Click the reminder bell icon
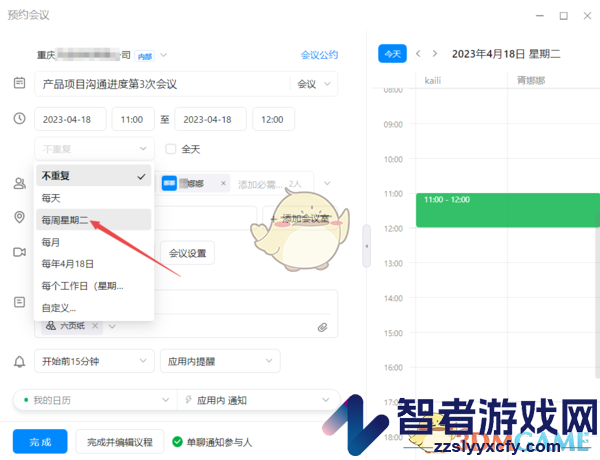The width and height of the screenshot is (600, 460). click(20, 362)
